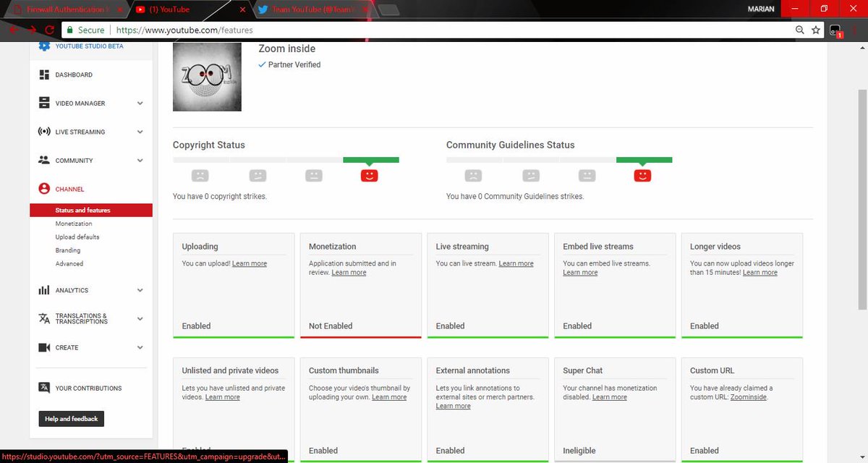Click Learn more in the Custom thumbnails card
This screenshot has height=463, width=868.
point(389,397)
